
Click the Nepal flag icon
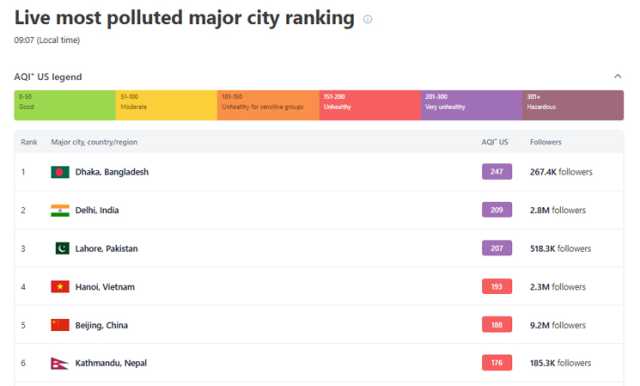point(59,363)
